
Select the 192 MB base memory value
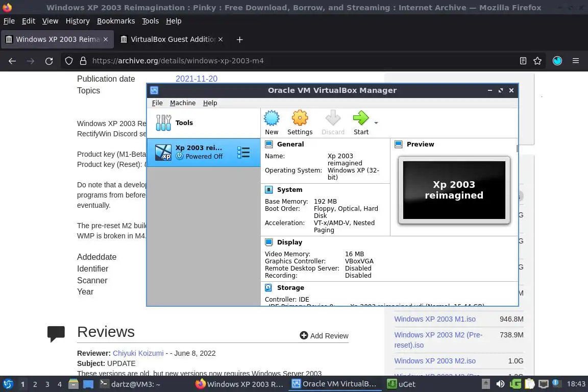click(325, 202)
